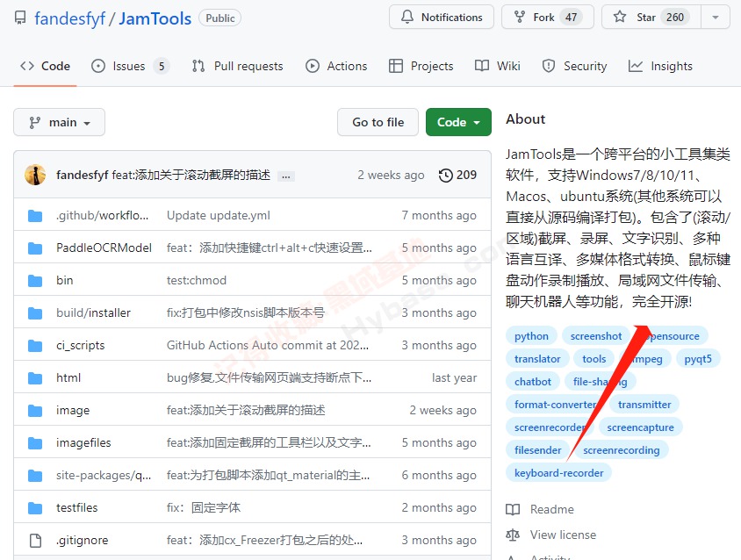Open the testfiles folder
The width and height of the screenshot is (741, 560).
click(x=77, y=507)
